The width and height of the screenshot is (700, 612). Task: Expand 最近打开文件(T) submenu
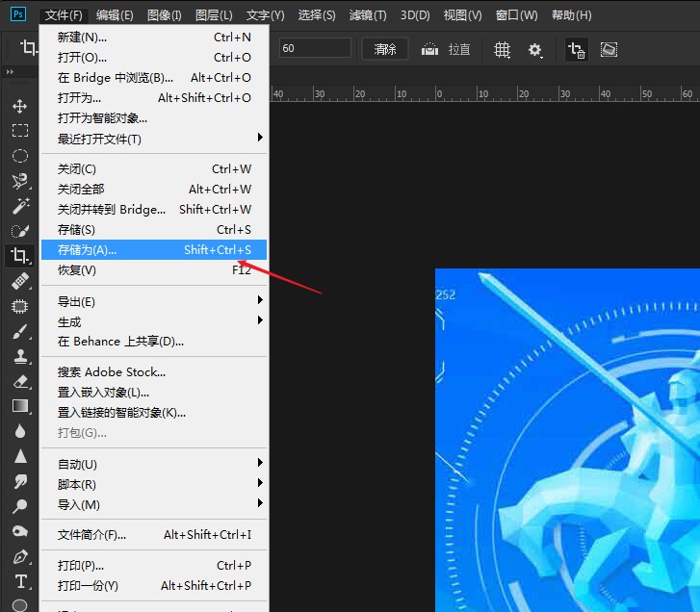click(154, 139)
